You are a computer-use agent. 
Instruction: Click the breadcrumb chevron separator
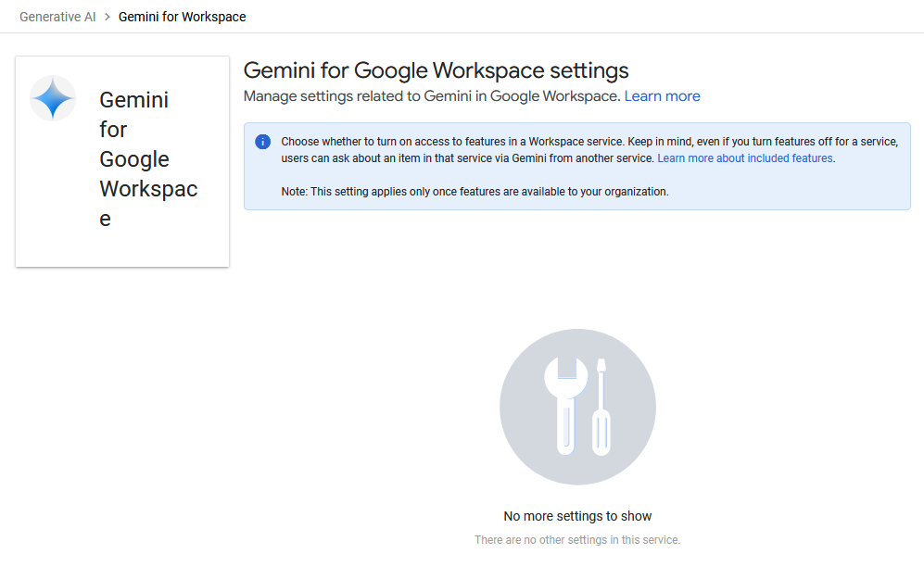point(108,17)
